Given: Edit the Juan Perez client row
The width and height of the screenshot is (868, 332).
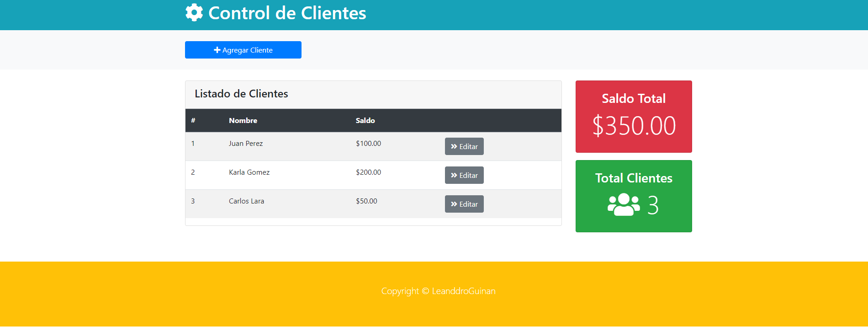Looking at the screenshot, I should [x=464, y=146].
